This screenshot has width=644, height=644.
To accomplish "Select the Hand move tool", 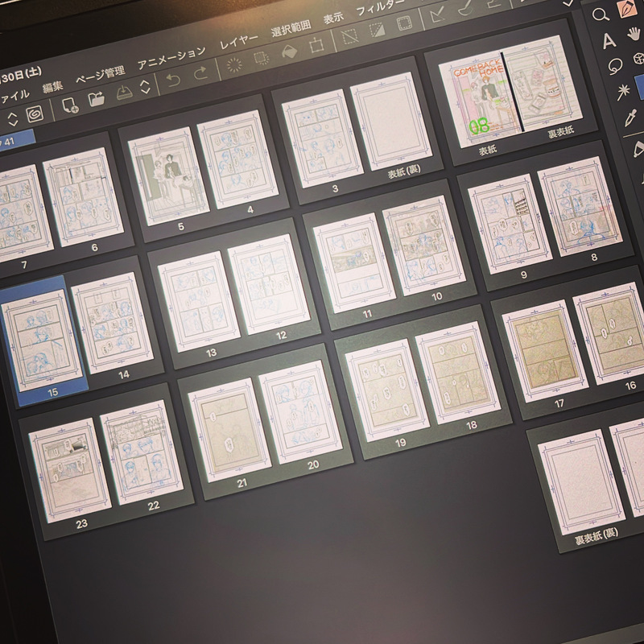I will 635,34.
